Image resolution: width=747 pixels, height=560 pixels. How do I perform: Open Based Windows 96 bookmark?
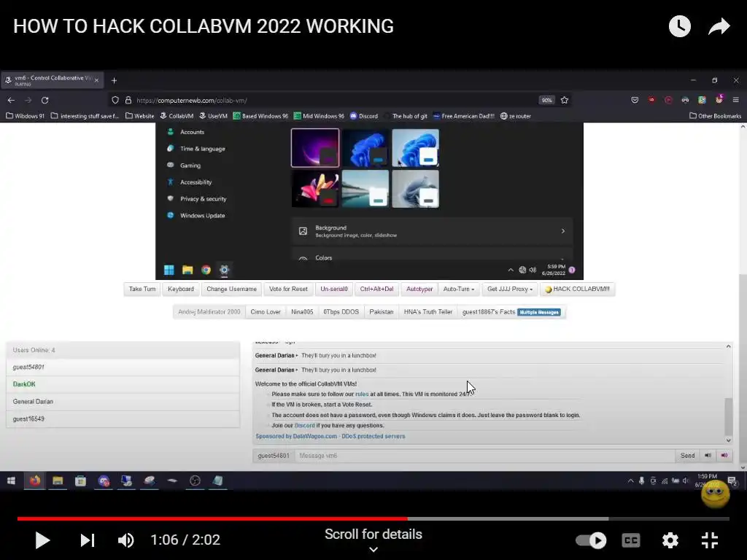pos(260,116)
